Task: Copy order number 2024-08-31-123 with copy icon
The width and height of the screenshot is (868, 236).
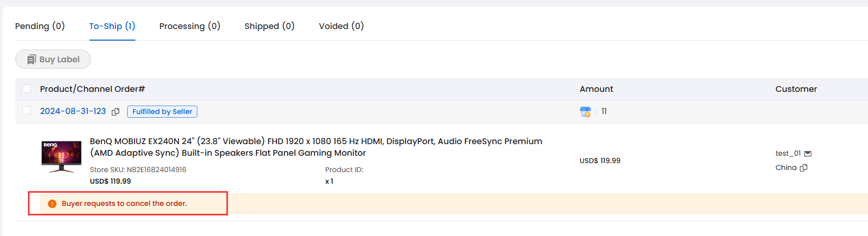Action: coord(116,112)
